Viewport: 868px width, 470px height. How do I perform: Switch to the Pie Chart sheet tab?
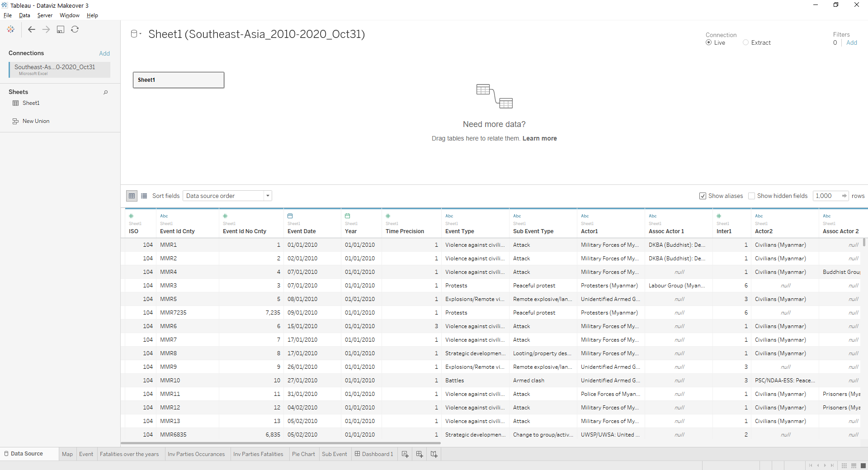pyautogui.click(x=303, y=454)
